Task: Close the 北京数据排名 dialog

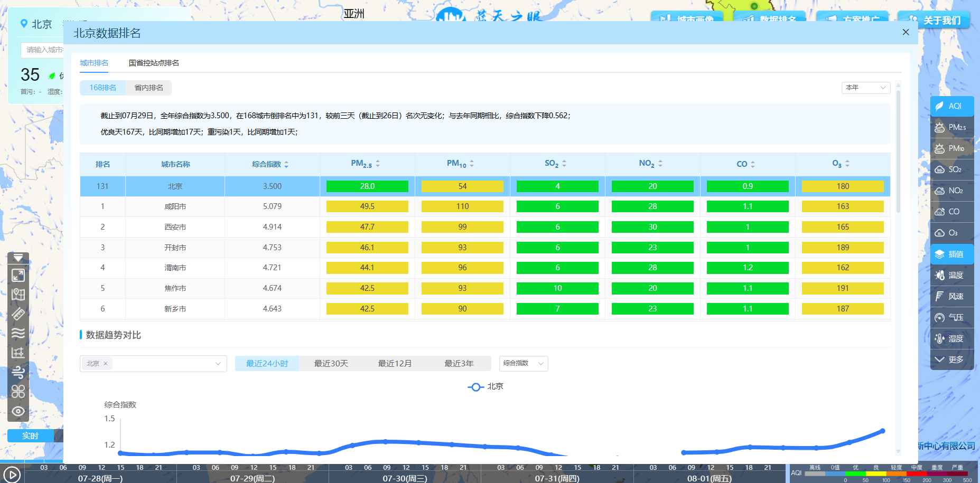Action: point(906,32)
